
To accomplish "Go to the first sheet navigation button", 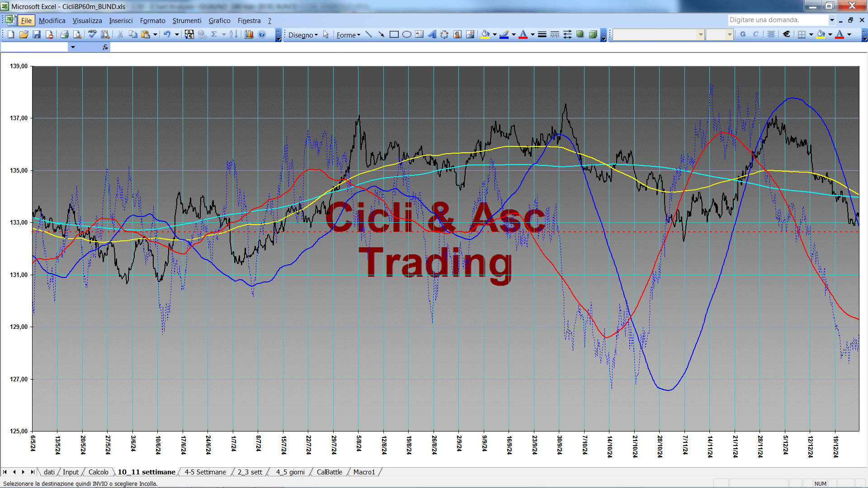I will 5,472.
